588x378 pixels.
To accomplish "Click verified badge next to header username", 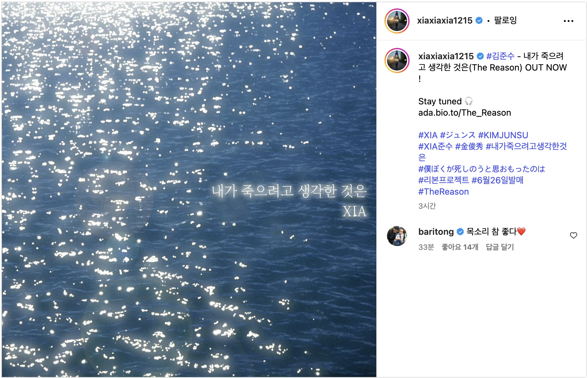I will coord(479,21).
